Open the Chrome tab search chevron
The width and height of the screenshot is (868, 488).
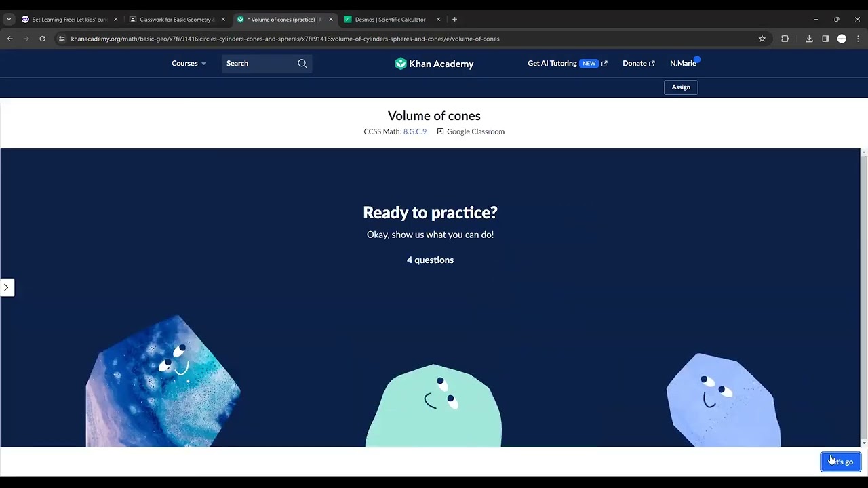click(x=9, y=20)
